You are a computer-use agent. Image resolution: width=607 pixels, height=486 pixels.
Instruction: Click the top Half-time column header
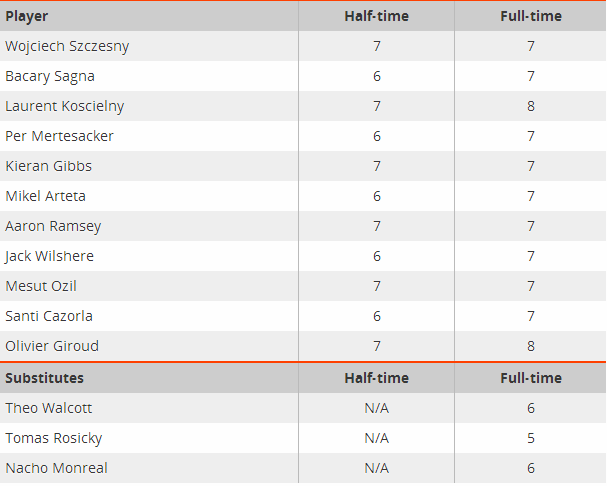pyautogui.click(x=376, y=16)
